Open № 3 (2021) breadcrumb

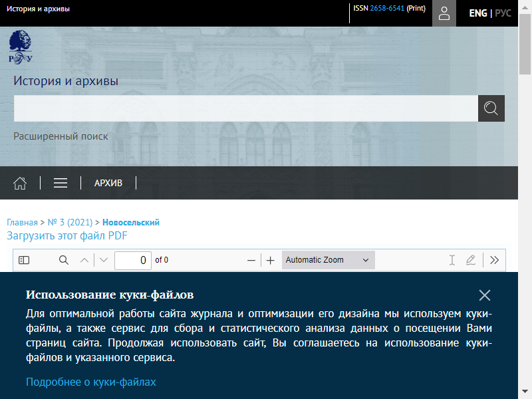(x=70, y=223)
